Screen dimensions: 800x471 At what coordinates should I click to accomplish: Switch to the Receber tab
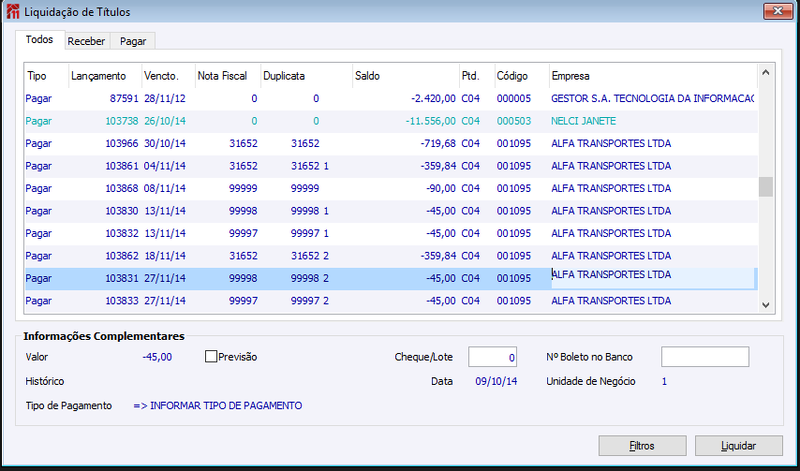[x=86, y=41]
